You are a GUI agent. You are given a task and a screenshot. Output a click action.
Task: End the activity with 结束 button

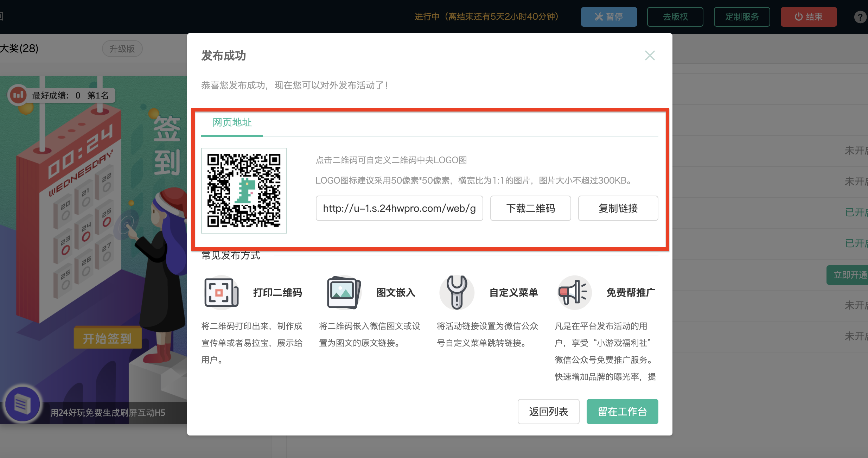coord(809,17)
